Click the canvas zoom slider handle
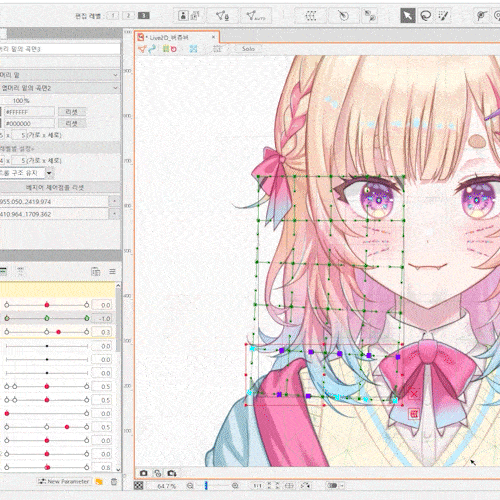This screenshot has width=500, height=500. [206, 486]
